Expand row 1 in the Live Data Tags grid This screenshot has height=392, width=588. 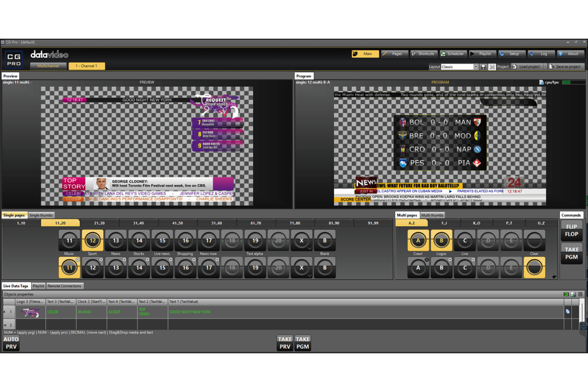click(x=5, y=312)
